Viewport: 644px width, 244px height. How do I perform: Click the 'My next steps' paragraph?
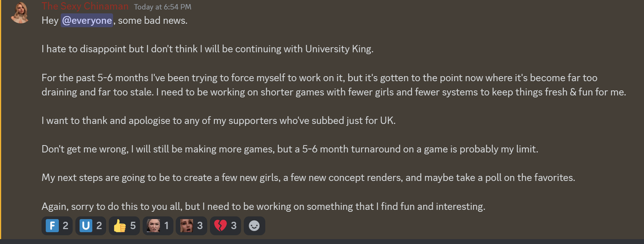point(308,178)
